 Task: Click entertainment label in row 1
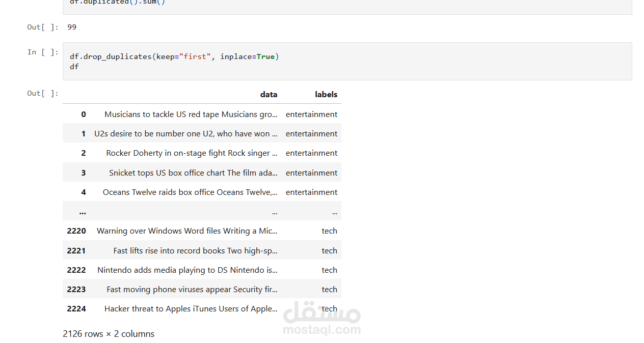point(311,134)
